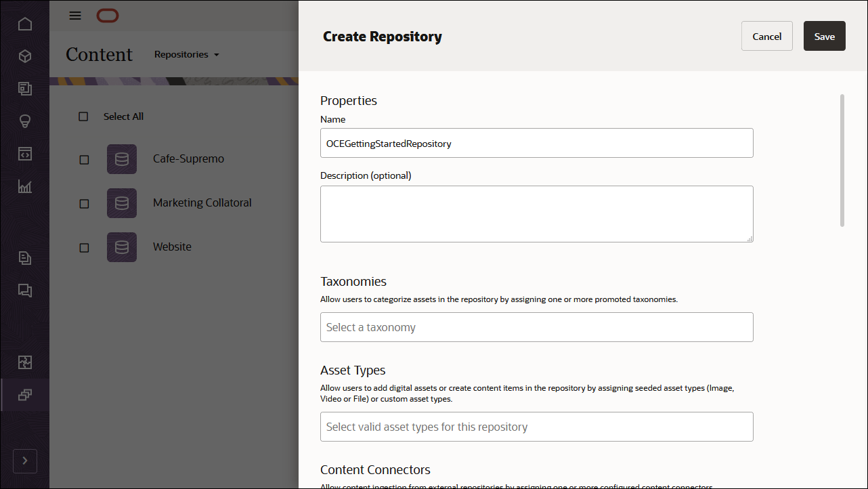This screenshot has width=868, height=489.
Task: Open the Home page from the sidebar
Action: [24, 24]
